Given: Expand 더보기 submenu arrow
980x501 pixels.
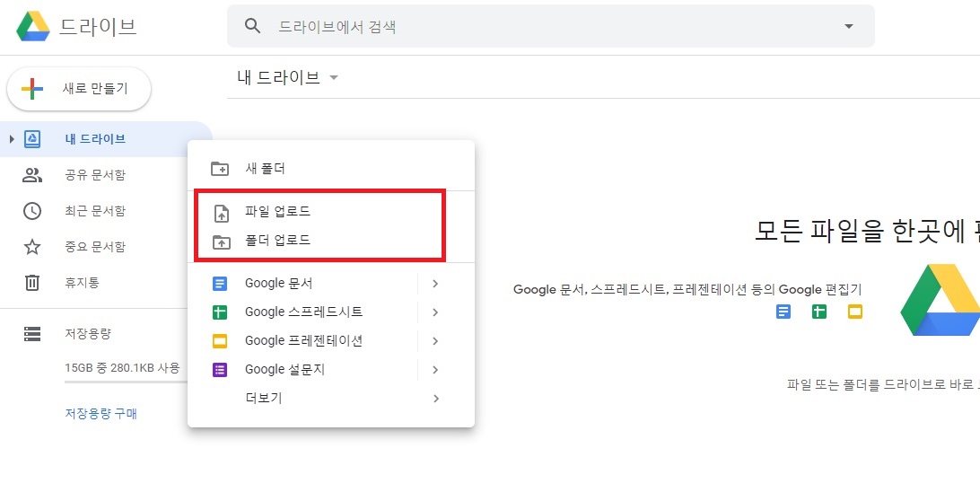Looking at the screenshot, I should tap(435, 399).
